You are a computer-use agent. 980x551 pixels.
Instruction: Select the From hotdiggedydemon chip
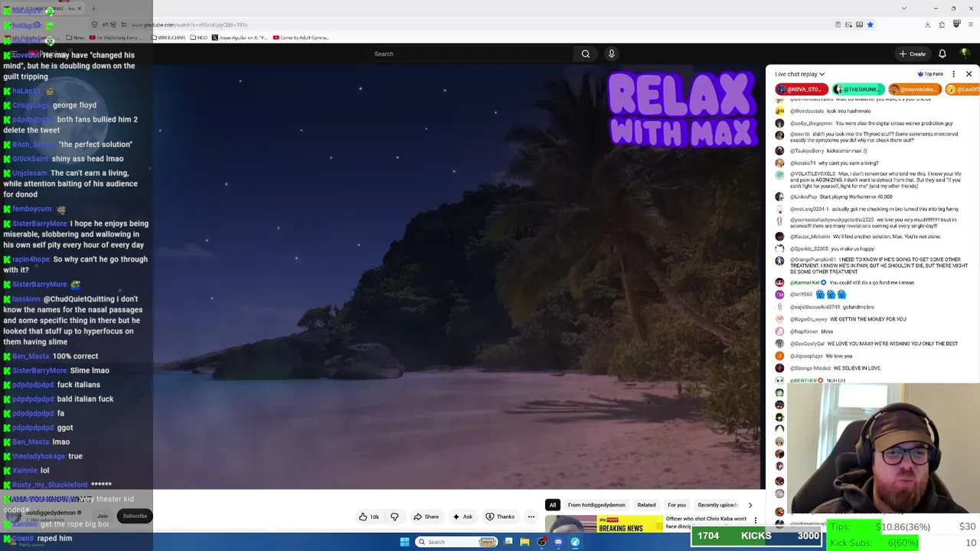coord(596,505)
